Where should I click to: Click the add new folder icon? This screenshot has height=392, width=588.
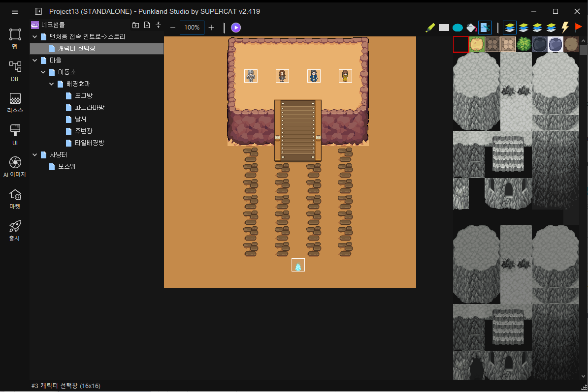[136, 25]
